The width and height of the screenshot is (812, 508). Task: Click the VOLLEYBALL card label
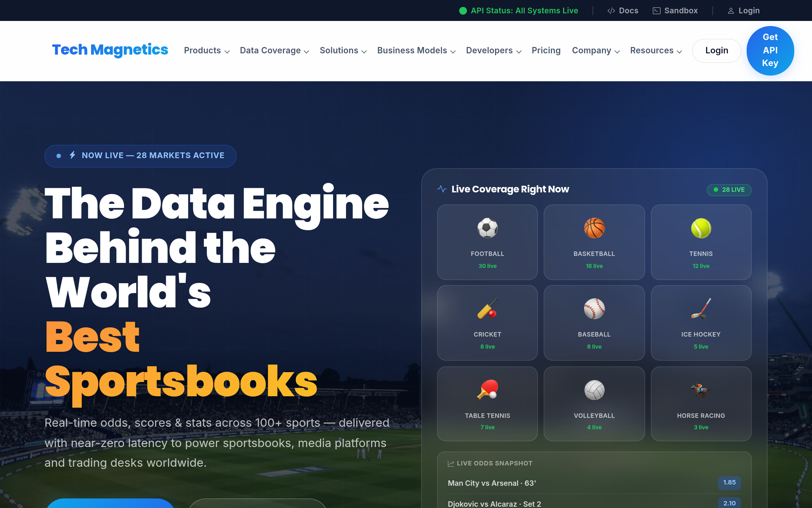click(x=594, y=416)
